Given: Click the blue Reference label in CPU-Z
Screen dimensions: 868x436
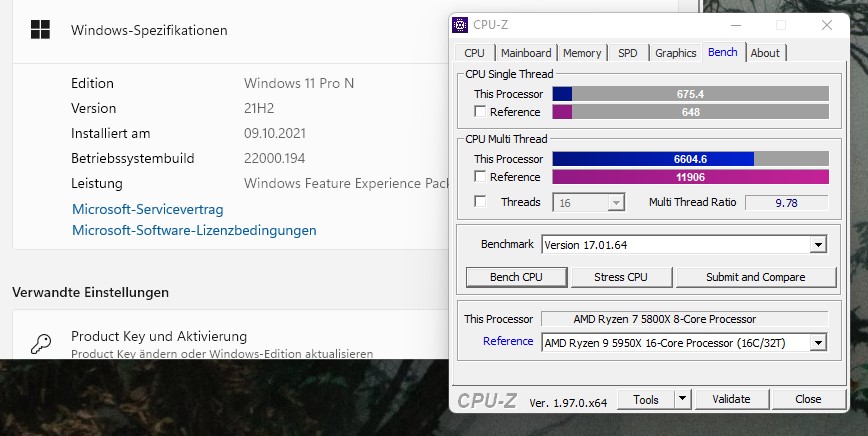Looking at the screenshot, I should 508,341.
